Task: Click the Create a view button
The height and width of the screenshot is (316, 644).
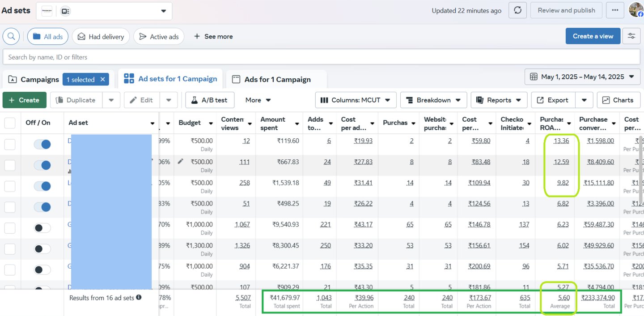Action: point(593,36)
